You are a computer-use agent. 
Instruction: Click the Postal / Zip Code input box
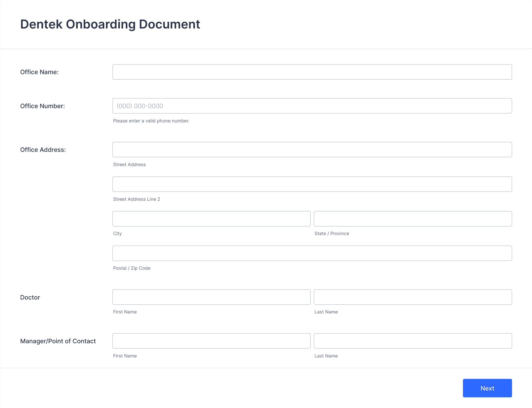pyautogui.click(x=312, y=253)
